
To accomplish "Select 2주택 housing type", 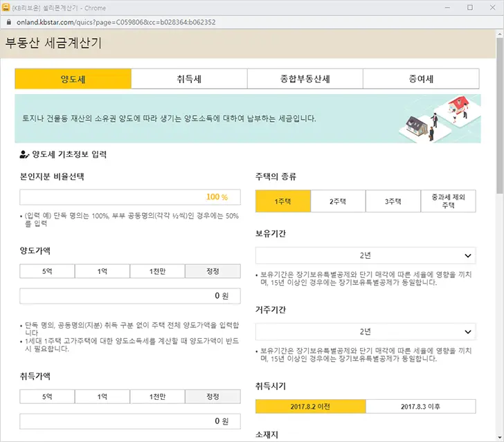I will coord(338,201).
